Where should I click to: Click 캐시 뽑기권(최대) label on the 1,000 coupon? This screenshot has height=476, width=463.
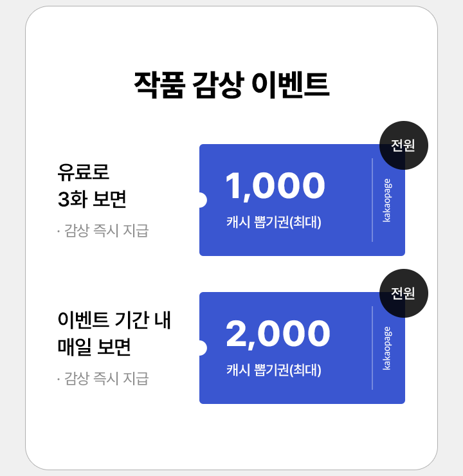(x=274, y=223)
